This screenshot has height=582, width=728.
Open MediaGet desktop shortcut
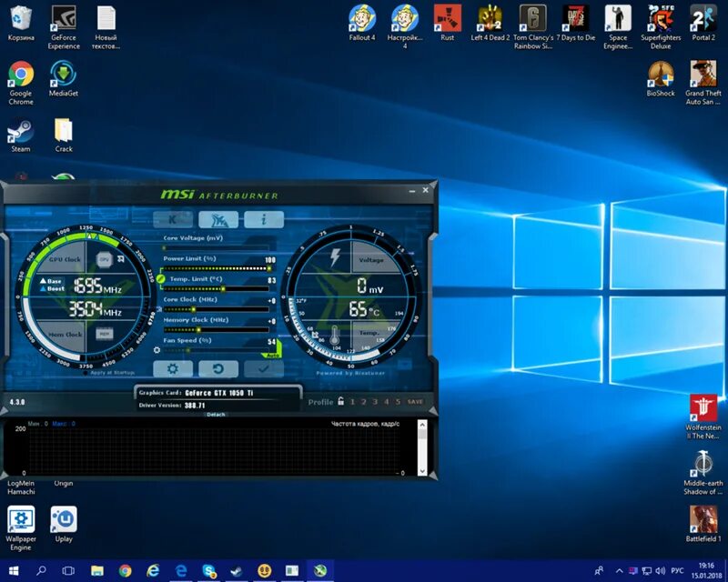tap(64, 79)
